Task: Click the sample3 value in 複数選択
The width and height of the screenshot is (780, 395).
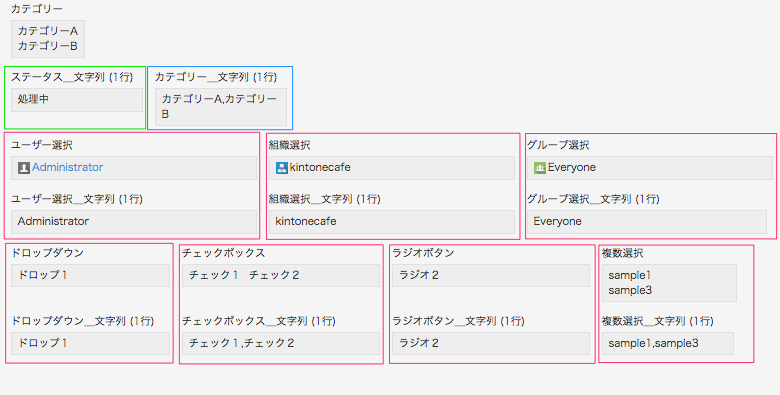Action: (x=630, y=290)
